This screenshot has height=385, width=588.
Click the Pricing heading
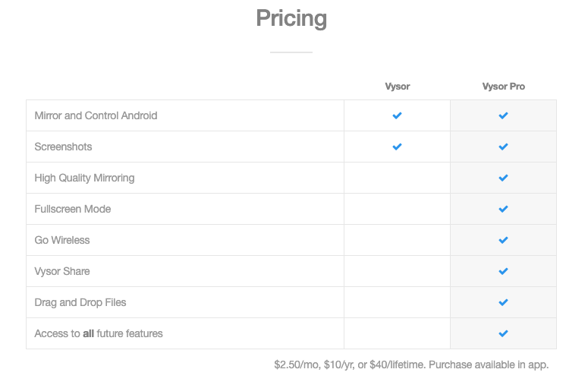(291, 17)
